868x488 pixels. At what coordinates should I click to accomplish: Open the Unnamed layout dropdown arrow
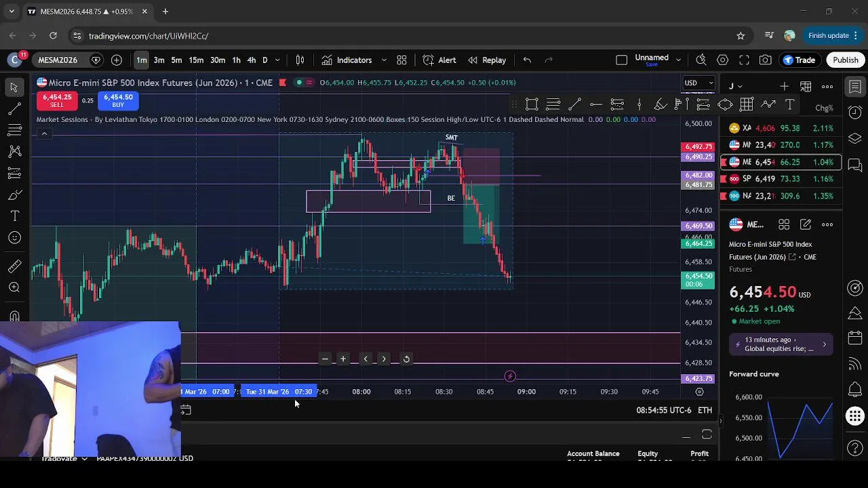[678, 60]
